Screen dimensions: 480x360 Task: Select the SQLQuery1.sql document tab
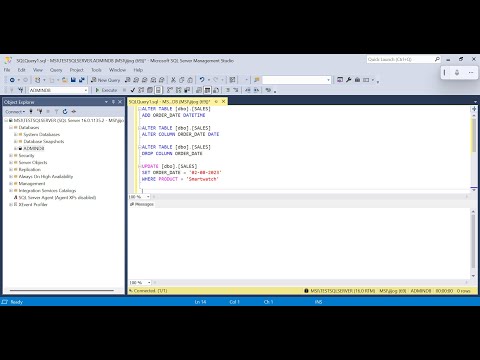(170, 102)
